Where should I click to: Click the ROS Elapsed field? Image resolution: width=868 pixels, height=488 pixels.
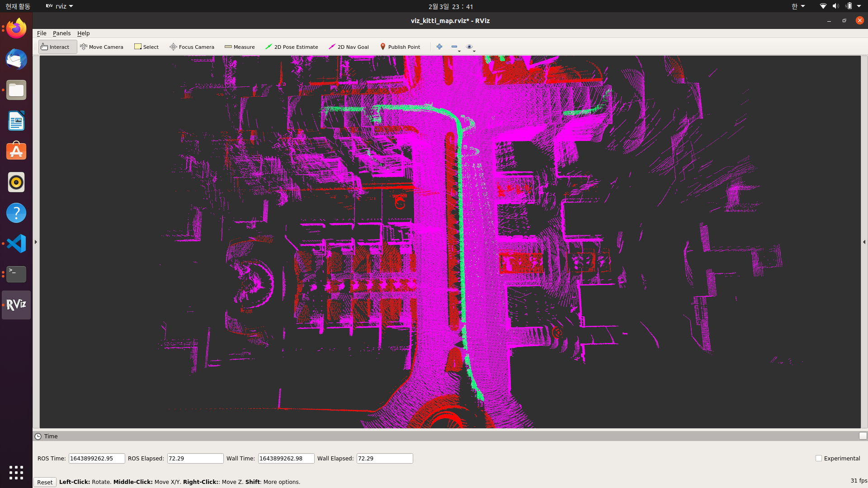195,458
